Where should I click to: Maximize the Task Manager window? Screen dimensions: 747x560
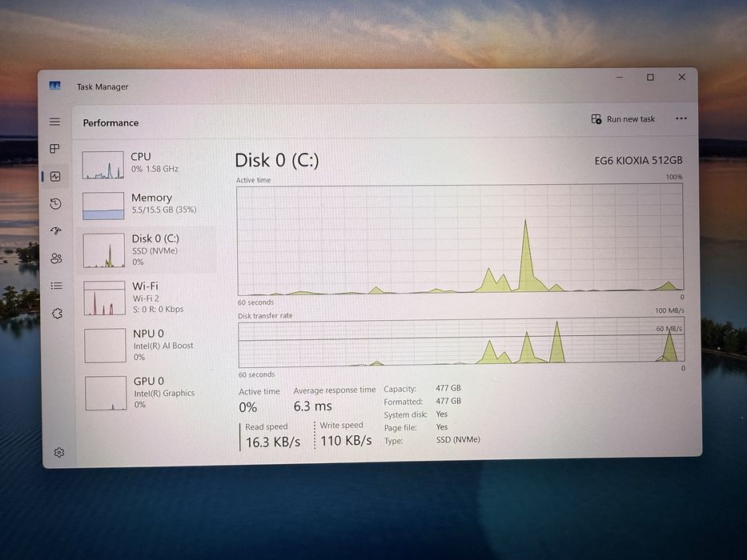coord(650,77)
